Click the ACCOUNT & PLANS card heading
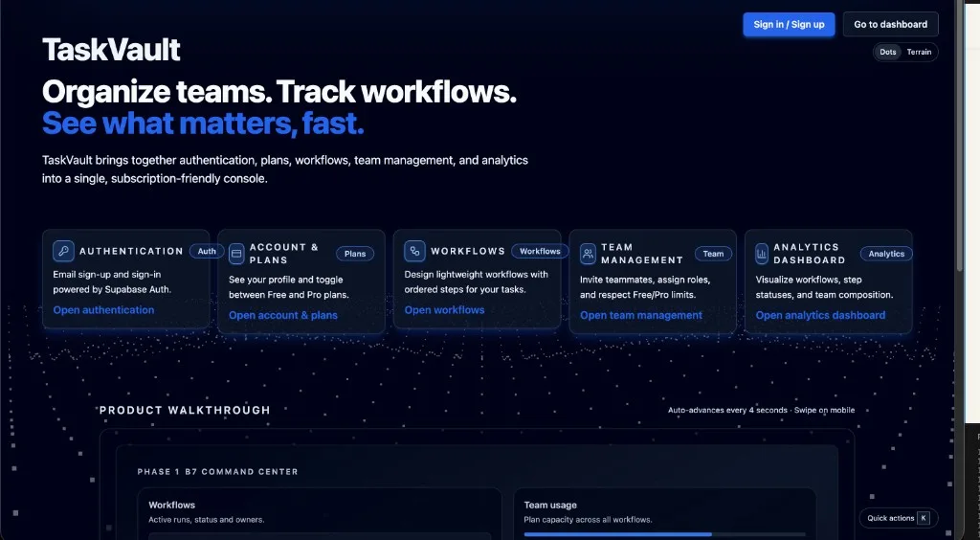 point(284,254)
